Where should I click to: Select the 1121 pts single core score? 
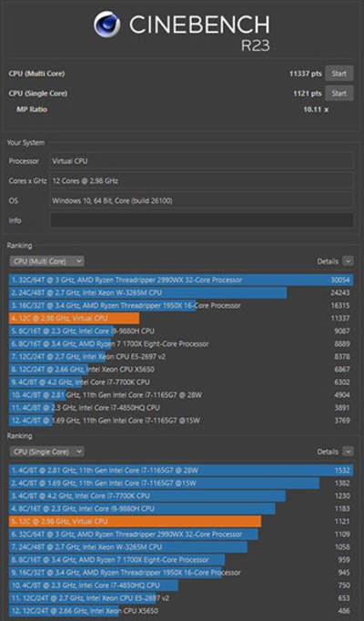click(x=307, y=94)
